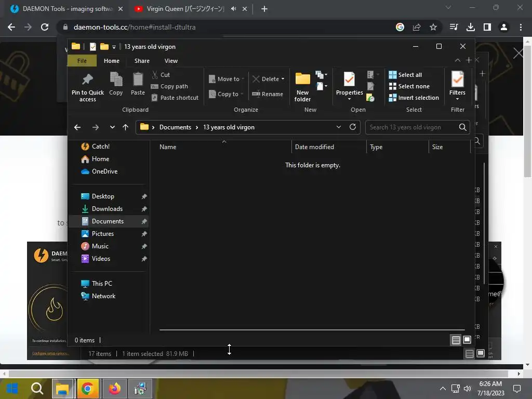532x399 pixels.
Task: Go back in File Explorer
Action: (x=77, y=127)
